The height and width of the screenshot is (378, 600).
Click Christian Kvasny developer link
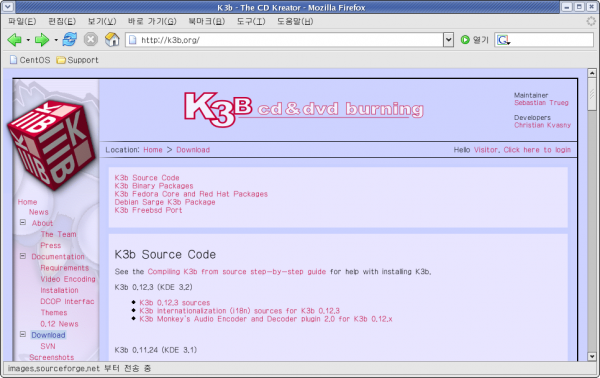point(542,125)
